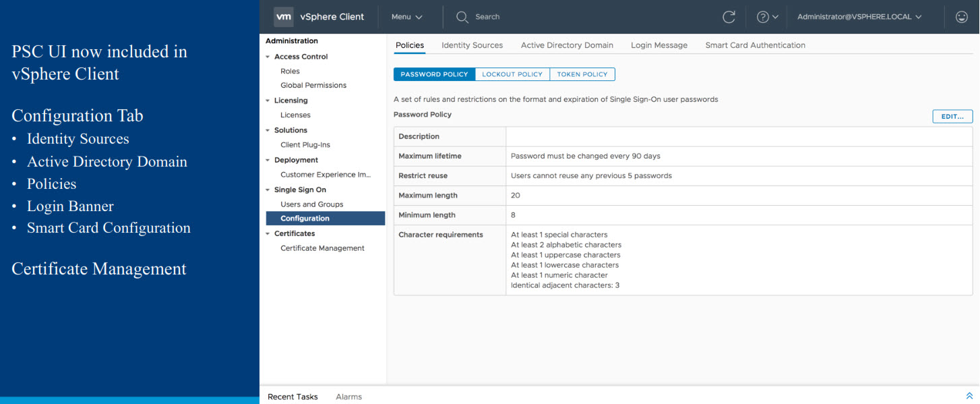This screenshot has width=980, height=404.
Task: Click 'Password must be changed every 90 days'
Action: [x=586, y=156]
